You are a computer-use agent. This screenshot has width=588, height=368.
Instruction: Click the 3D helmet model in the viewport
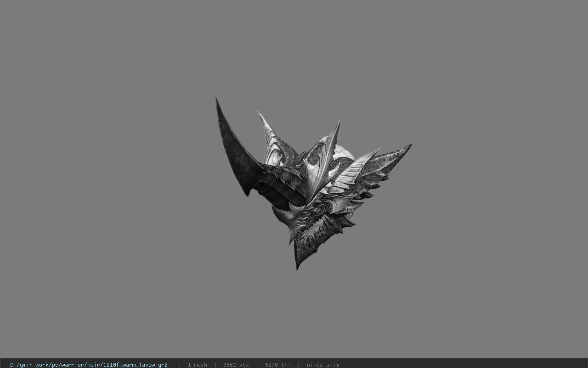pos(313,184)
